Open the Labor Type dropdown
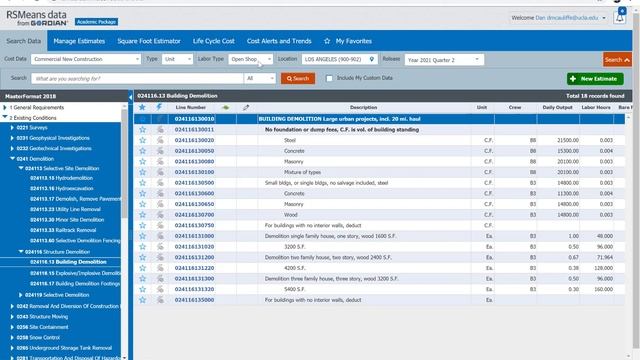 250,59
